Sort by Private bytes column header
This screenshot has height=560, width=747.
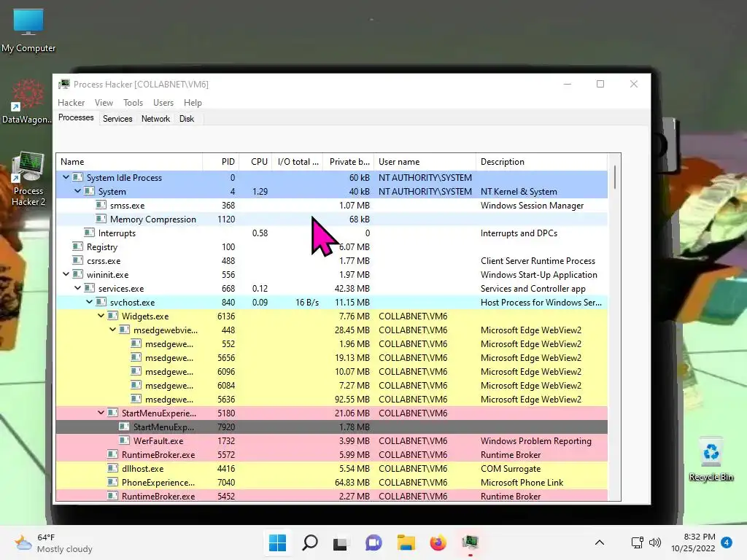[x=349, y=162]
